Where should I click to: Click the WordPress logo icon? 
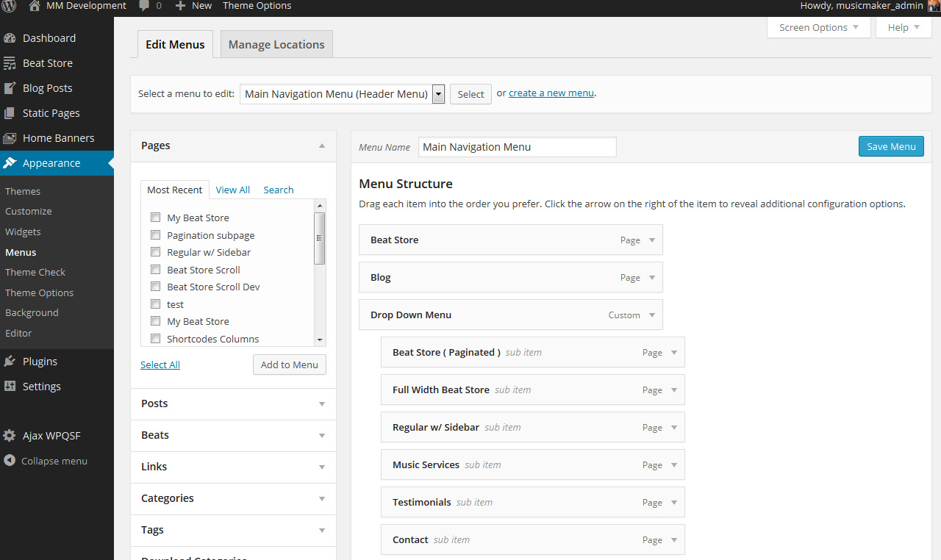pyautogui.click(x=9, y=6)
